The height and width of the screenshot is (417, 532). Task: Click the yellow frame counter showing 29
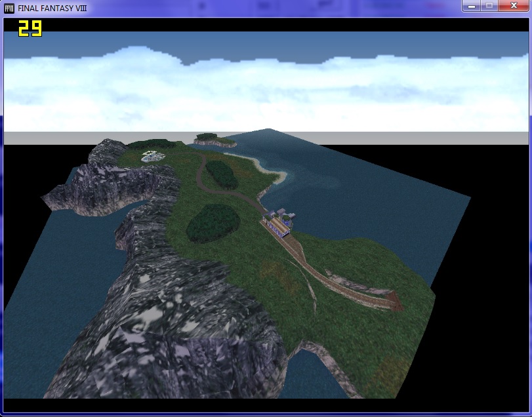pyautogui.click(x=30, y=28)
